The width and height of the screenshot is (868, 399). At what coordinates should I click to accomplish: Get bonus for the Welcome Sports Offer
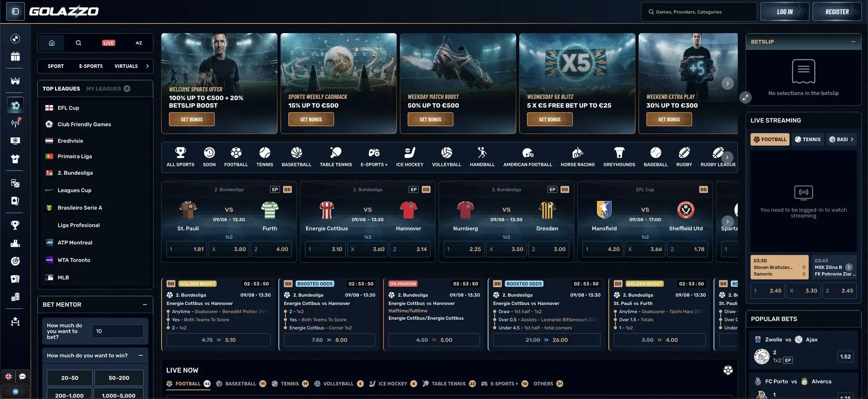[x=192, y=119]
